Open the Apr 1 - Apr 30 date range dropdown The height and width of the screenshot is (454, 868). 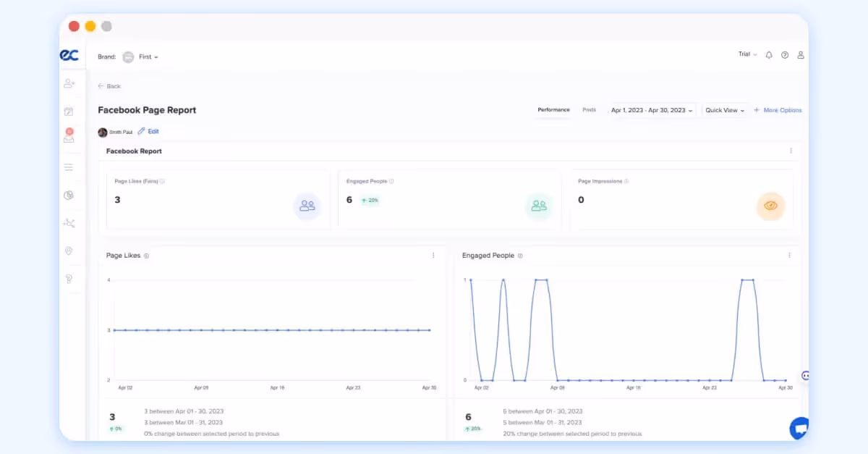(x=650, y=109)
